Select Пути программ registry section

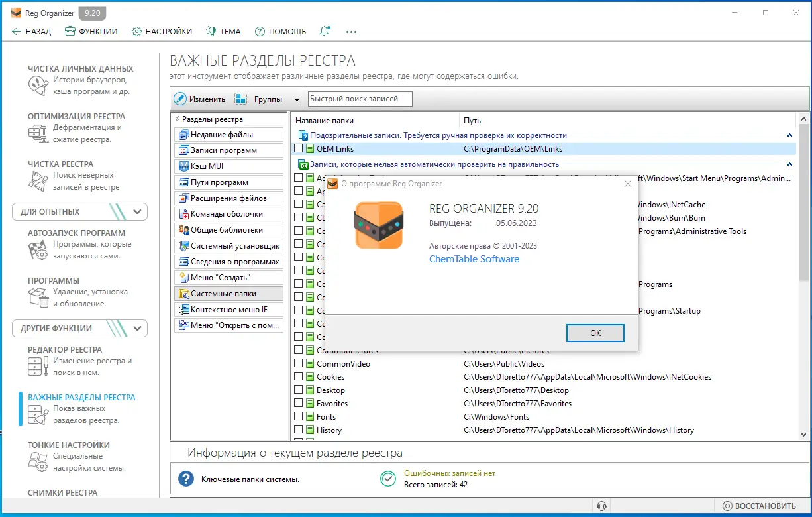[x=228, y=182]
